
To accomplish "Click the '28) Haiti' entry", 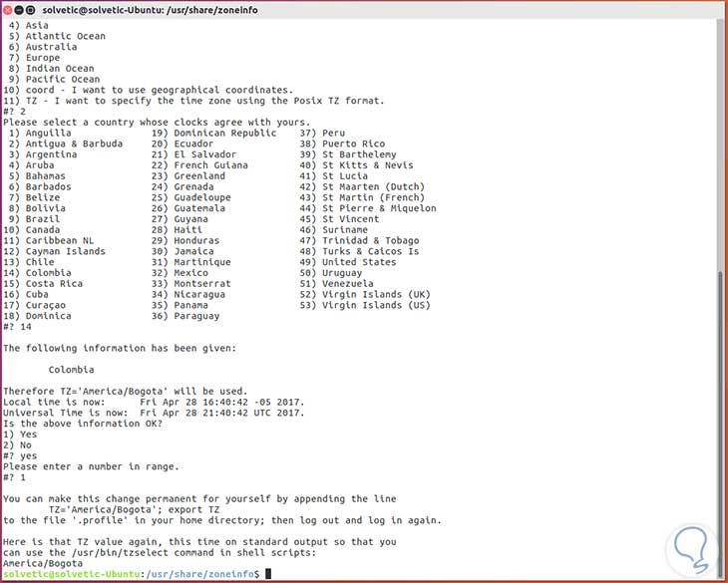I will [x=177, y=229].
